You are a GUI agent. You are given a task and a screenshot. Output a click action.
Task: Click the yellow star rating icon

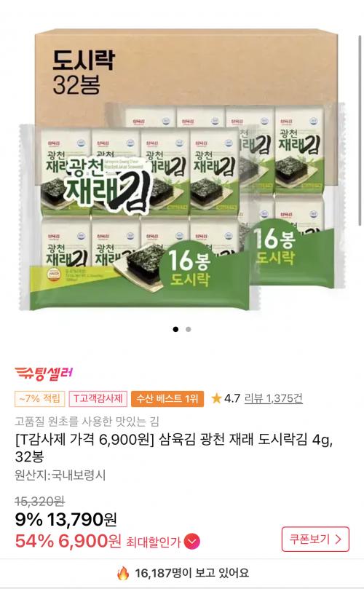(x=216, y=398)
